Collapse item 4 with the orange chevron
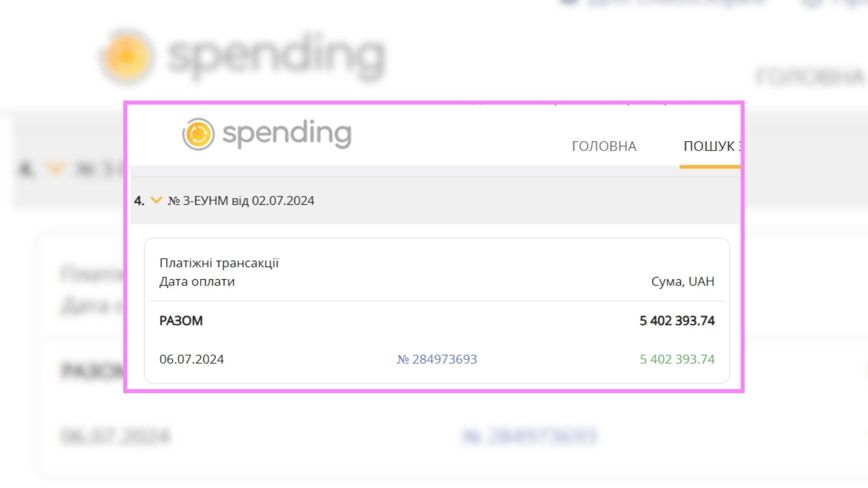868x488 pixels. pos(156,200)
